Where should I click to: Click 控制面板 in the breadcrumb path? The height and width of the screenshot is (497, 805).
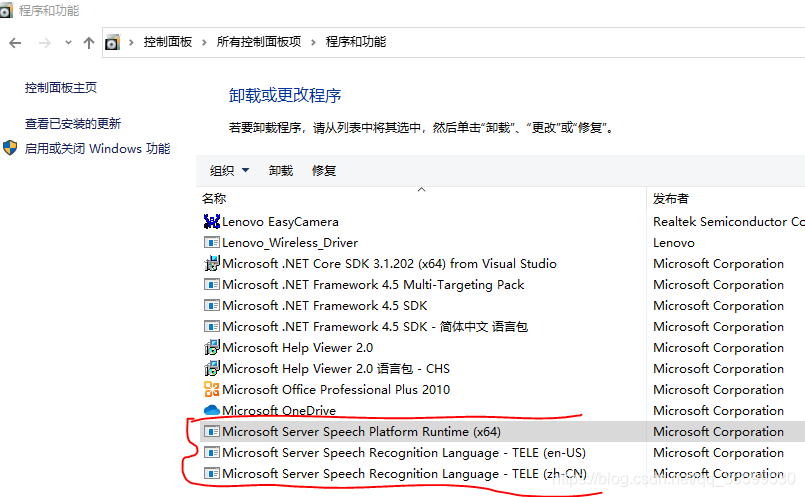tap(167, 42)
